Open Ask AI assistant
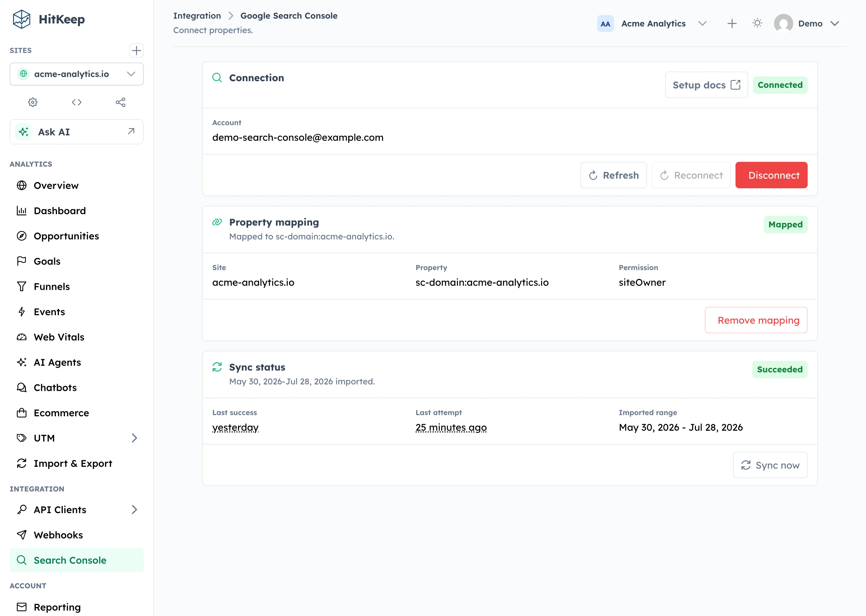Screen dimensions: 866x616 77,132
